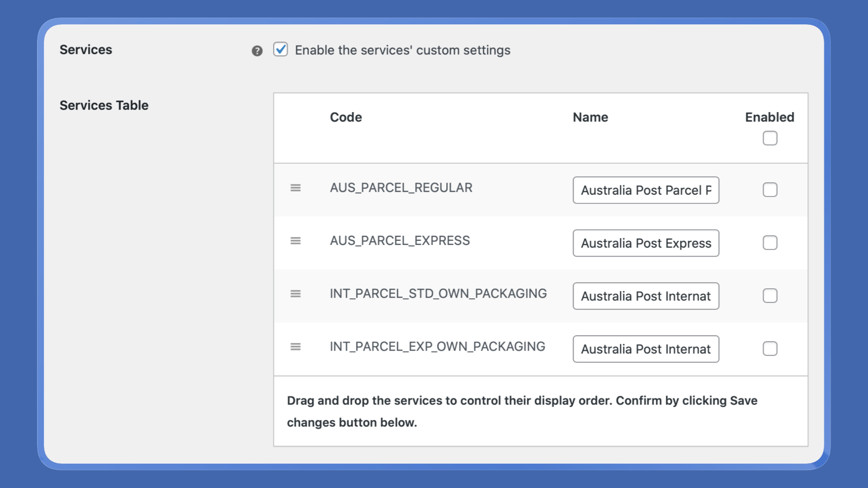
Task: Focus the name field for INT_PARCEL_STD_OWN_PACKAGING
Action: (646, 296)
